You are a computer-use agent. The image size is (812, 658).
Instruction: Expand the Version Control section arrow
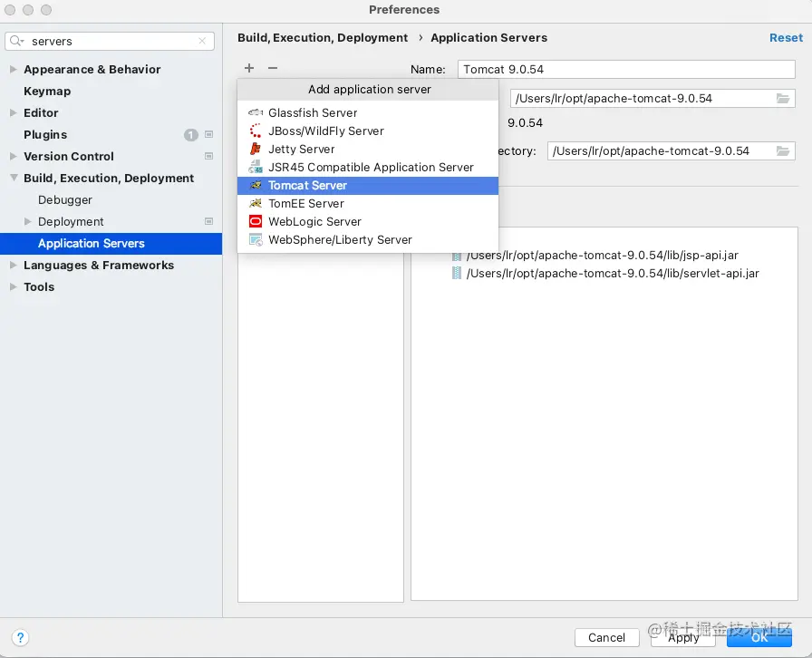pyautogui.click(x=14, y=157)
